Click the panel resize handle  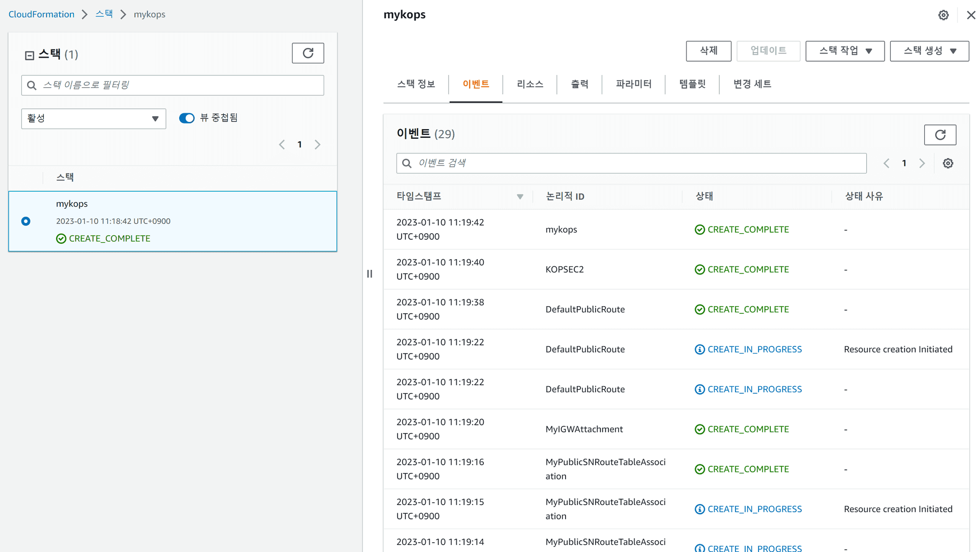(x=370, y=274)
